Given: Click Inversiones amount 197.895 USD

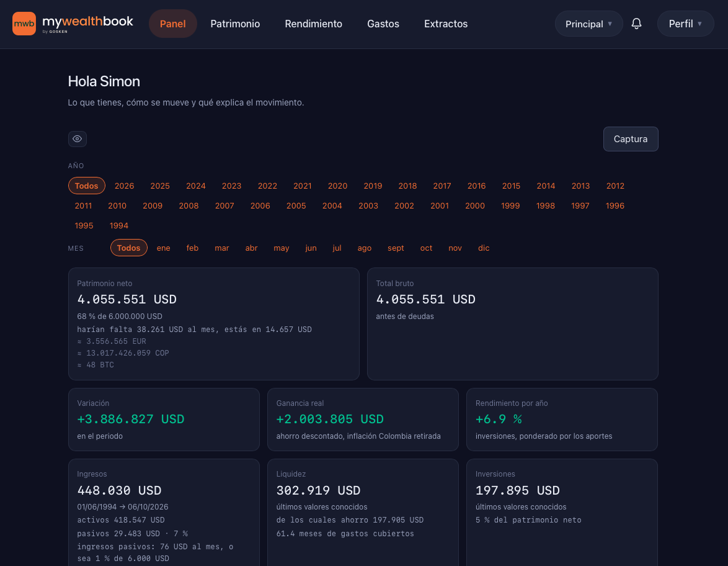Looking at the screenshot, I should coord(518,490).
